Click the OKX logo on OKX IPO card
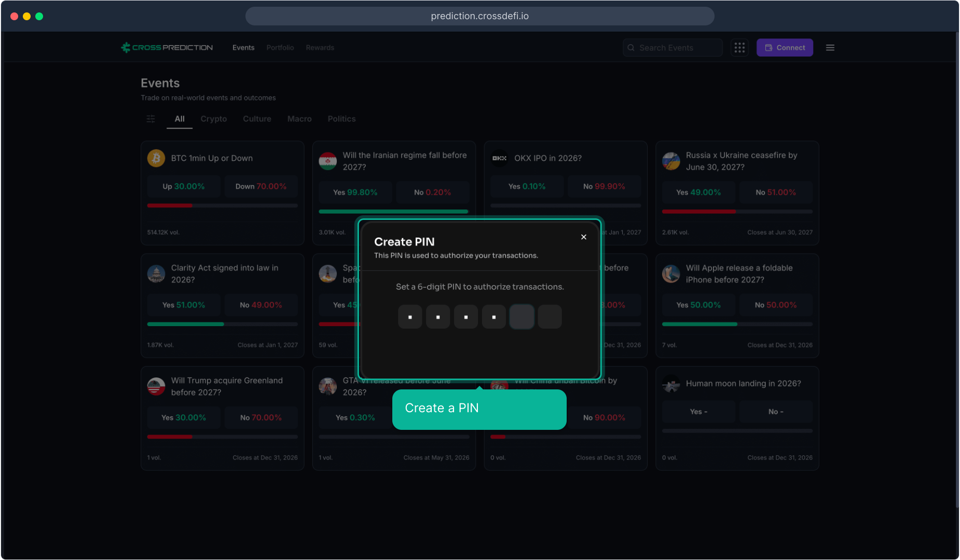Screen dimensions: 960x560 [x=499, y=158]
